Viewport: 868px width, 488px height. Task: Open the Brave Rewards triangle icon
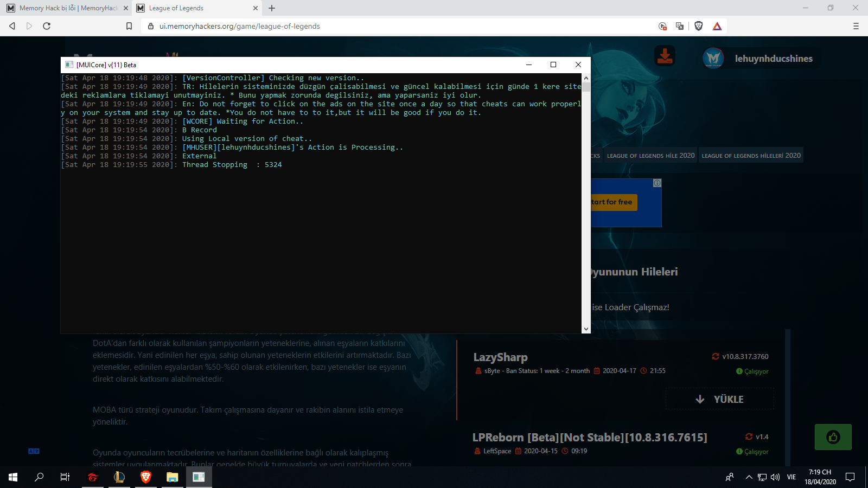[717, 26]
